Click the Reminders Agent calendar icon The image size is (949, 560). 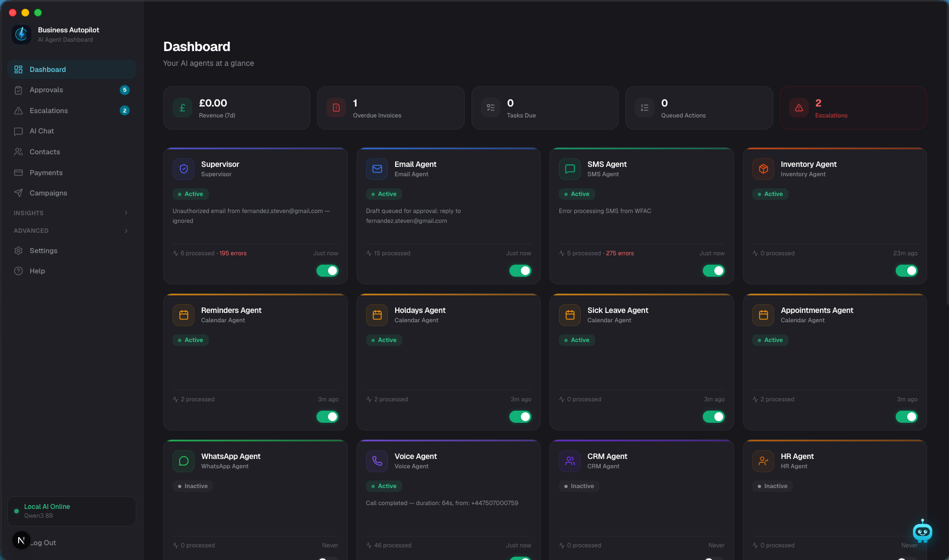pos(184,315)
